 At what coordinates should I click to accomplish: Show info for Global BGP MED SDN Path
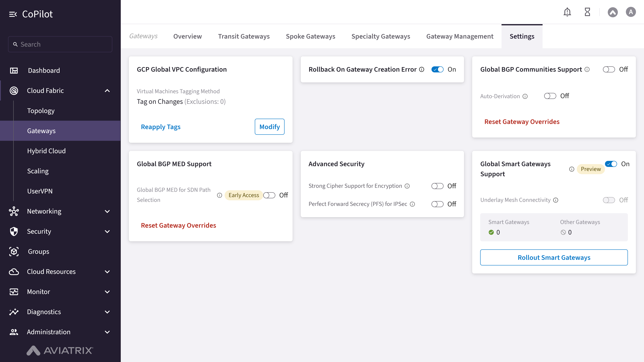click(x=219, y=195)
